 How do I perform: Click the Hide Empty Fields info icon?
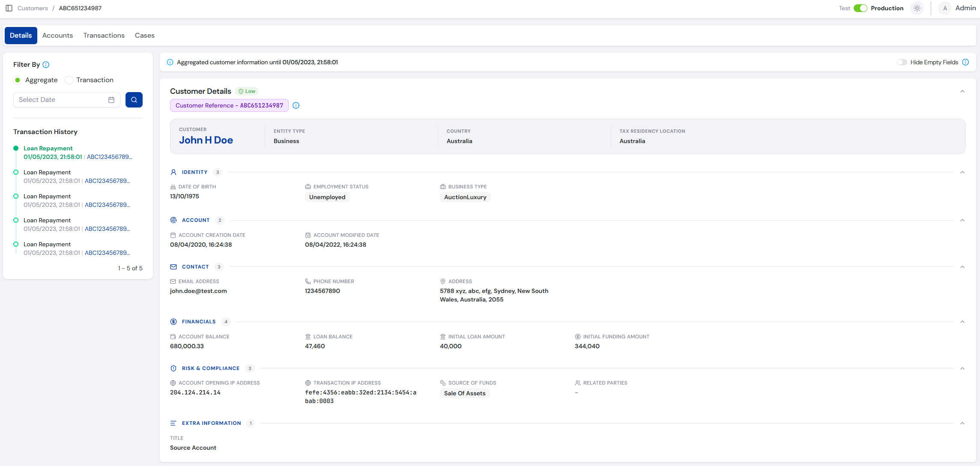[965, 62]
